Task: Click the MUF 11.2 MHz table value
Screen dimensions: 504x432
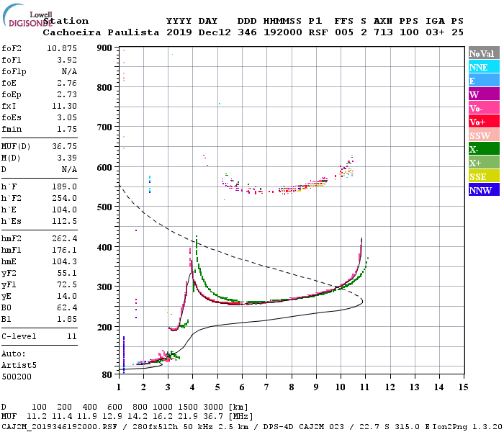Action: [x=36, y=417]
